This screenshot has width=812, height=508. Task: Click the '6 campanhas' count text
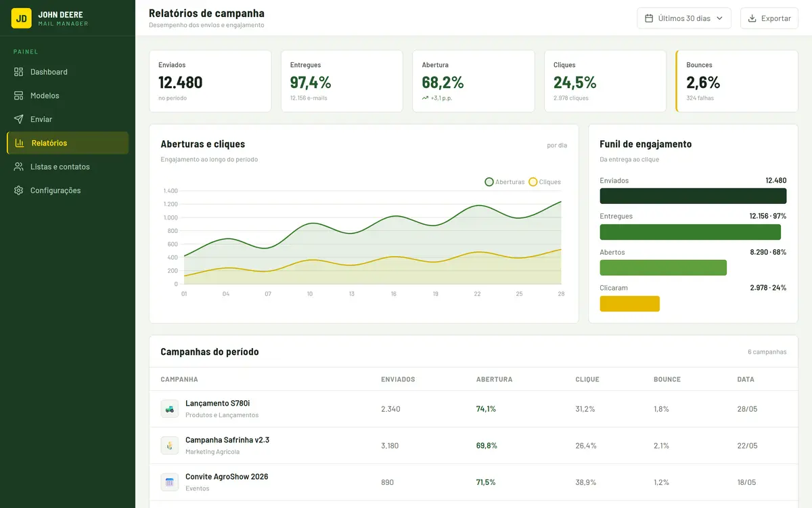pyautogui.click(x=767, y=352)
